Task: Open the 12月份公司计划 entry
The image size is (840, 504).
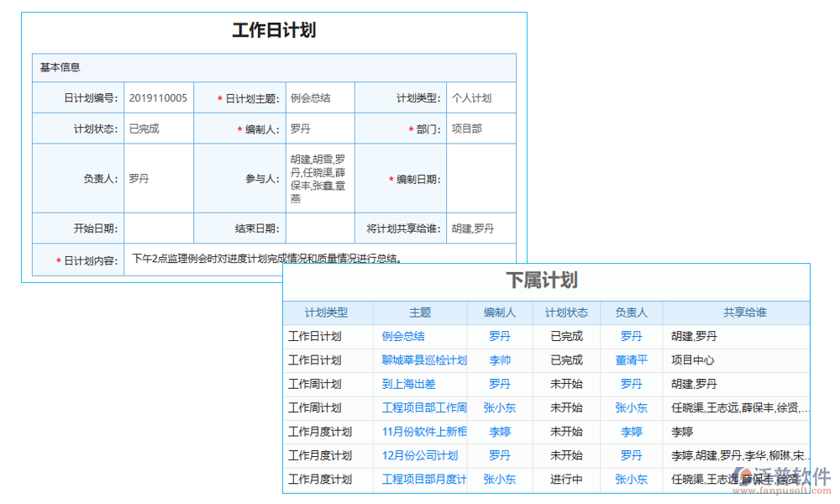Action: pyautogui.click(x=418, y=455)
